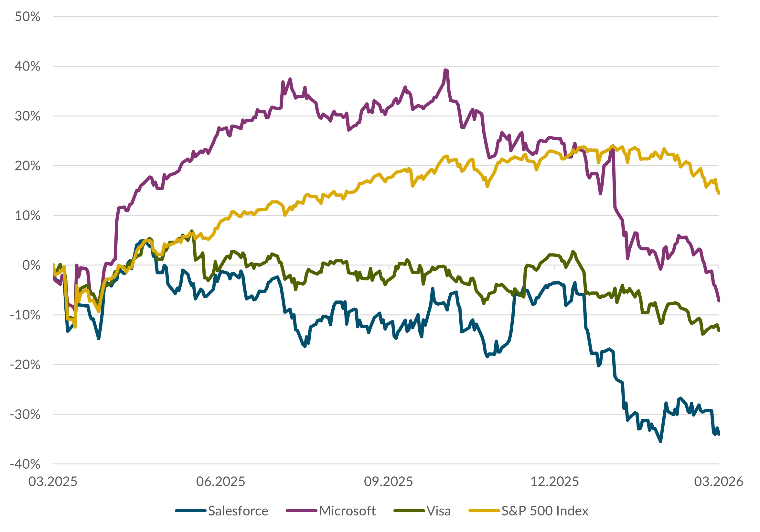Click the 03.2025 x-axis date label
The image size is (760, 532).
(x=53, y=481)
